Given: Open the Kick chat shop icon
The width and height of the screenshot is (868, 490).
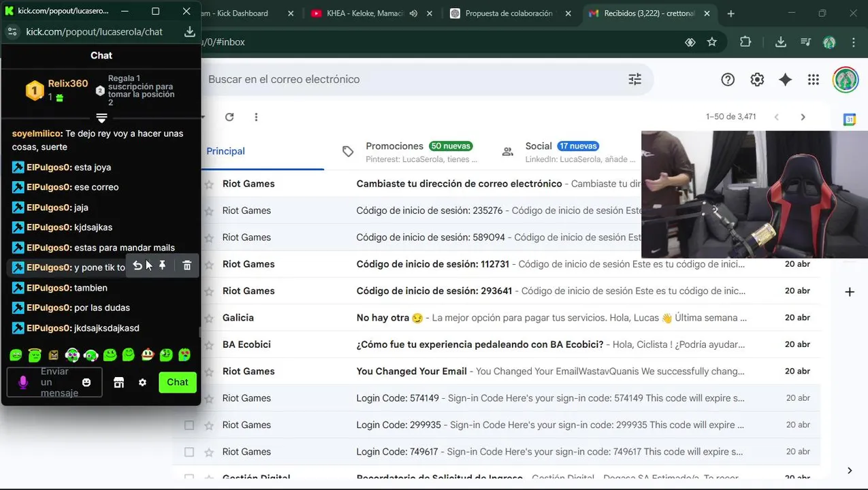Looking at the screenshot, I should 118,382.
